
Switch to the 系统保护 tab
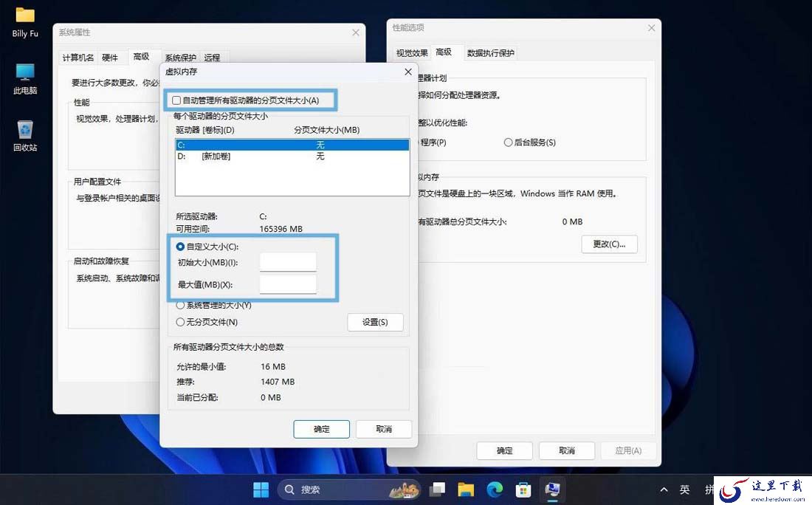[180, 58]
